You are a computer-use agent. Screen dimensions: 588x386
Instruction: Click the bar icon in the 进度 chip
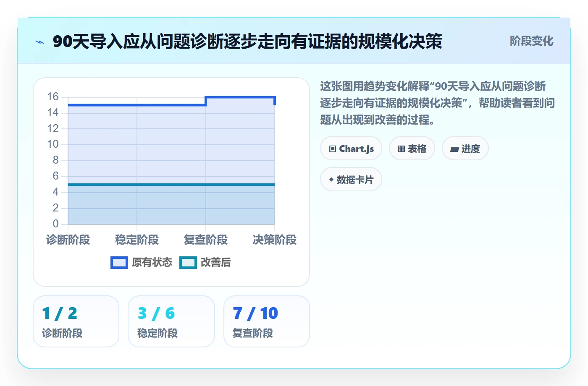454,149
